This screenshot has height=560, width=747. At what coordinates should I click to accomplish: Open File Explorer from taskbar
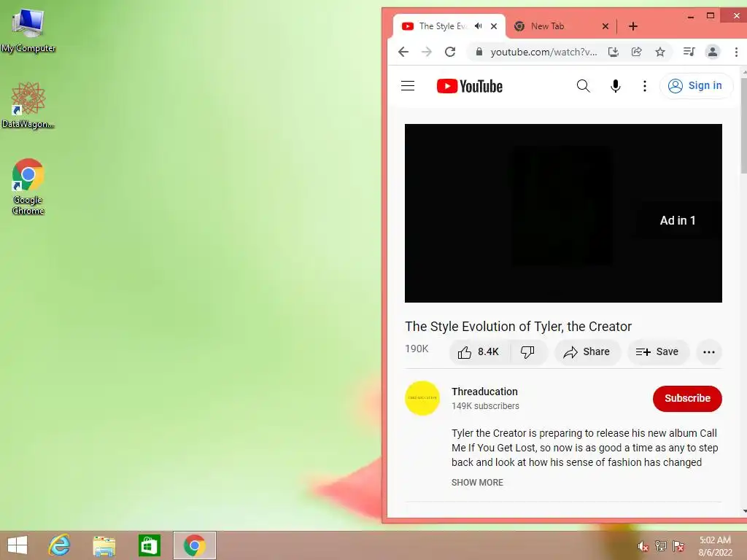point(104,545)
